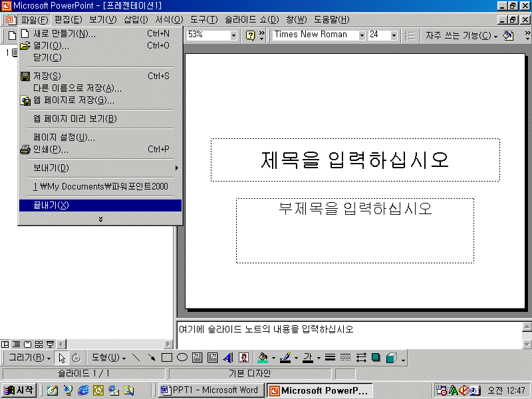Switch to PPT1 - Microsoft Word taskbar button

[x=211, y=390]
